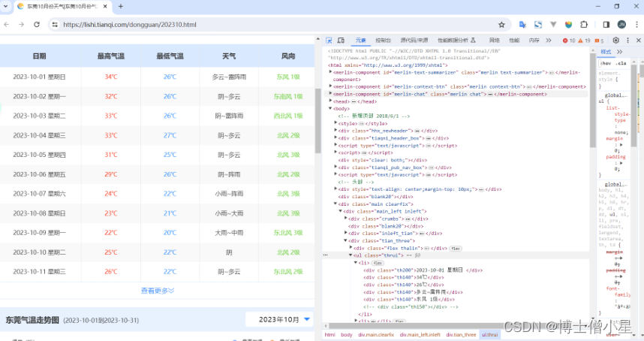Screen dimensions: 644x341
Task: Toggle the browser side panel icon
Action: pyautogui.click(x=606, y=25)
